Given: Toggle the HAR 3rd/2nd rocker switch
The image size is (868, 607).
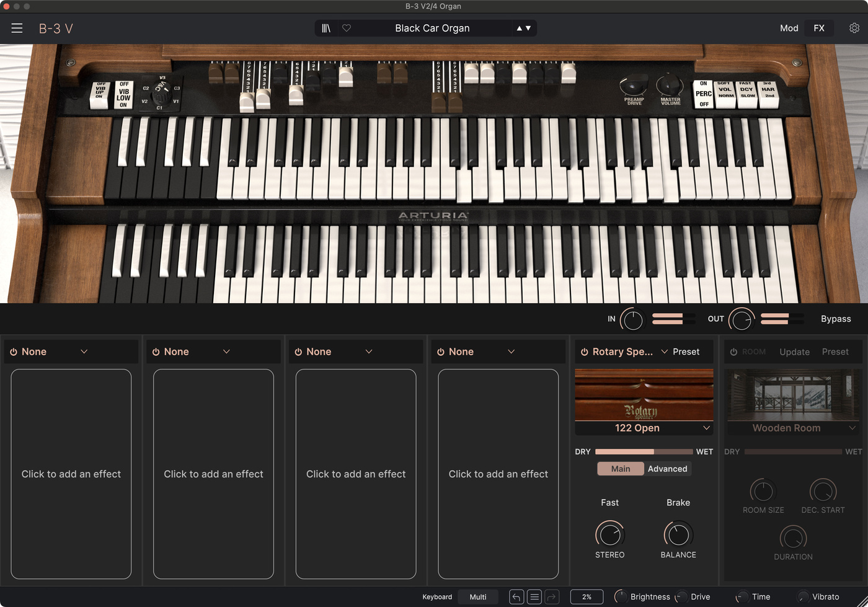Looking at the screenshot, I should click(768, 94).
